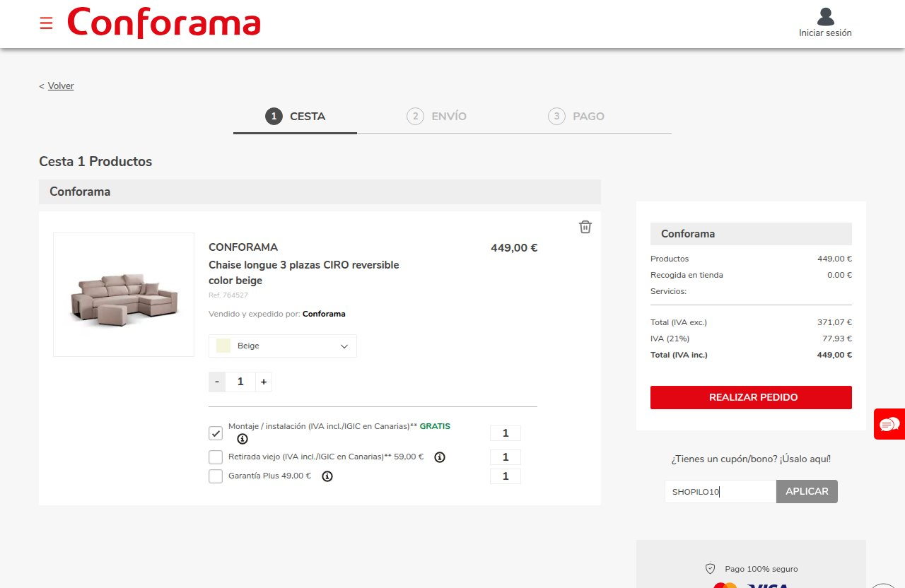
Task: Click Cesta 1 Productos heading
Action: pos(95,161)
